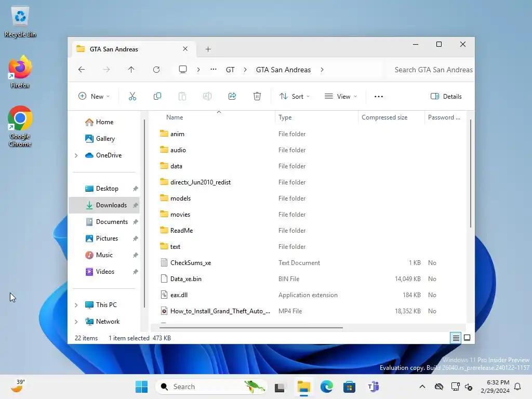The width and height of the screenshot is (532, 399).
Task: Click the taskbar Search box
Action: pyautogui.click(x=211, y=387)
